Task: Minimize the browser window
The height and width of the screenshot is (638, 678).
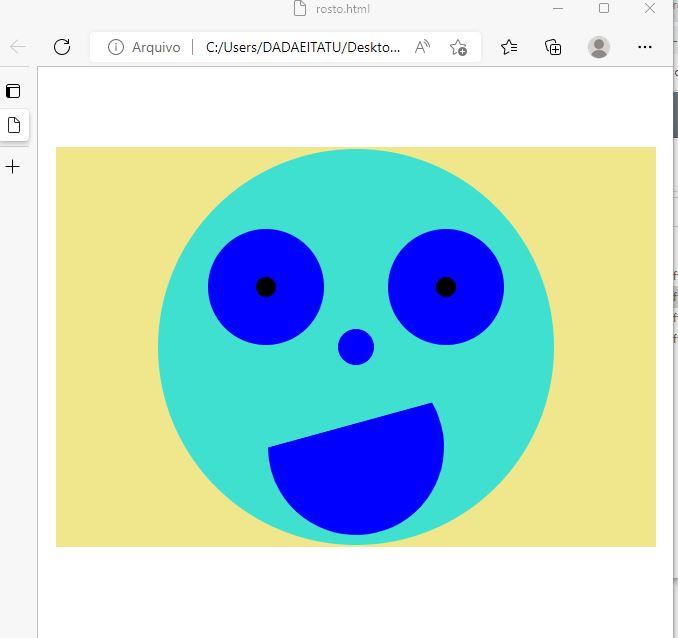Action: tap(558, 8)
